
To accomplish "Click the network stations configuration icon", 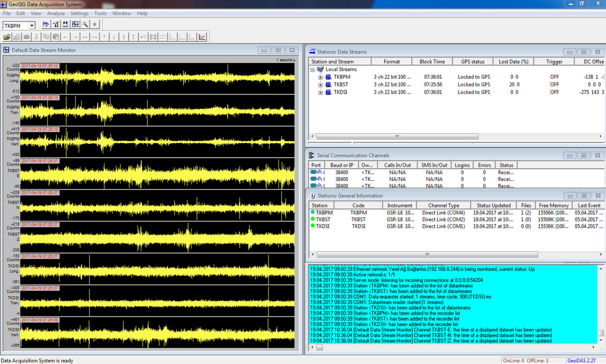I will click(55, 25).
